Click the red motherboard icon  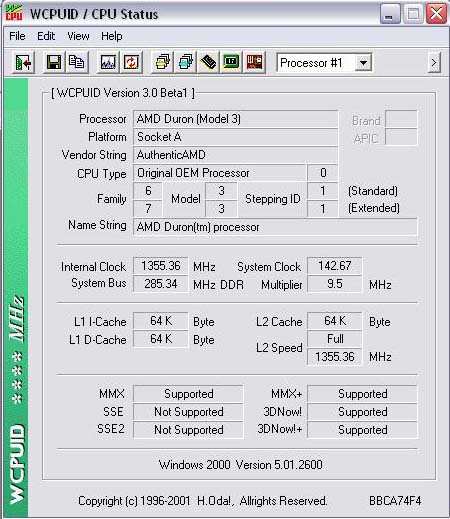tap(254, 62)
